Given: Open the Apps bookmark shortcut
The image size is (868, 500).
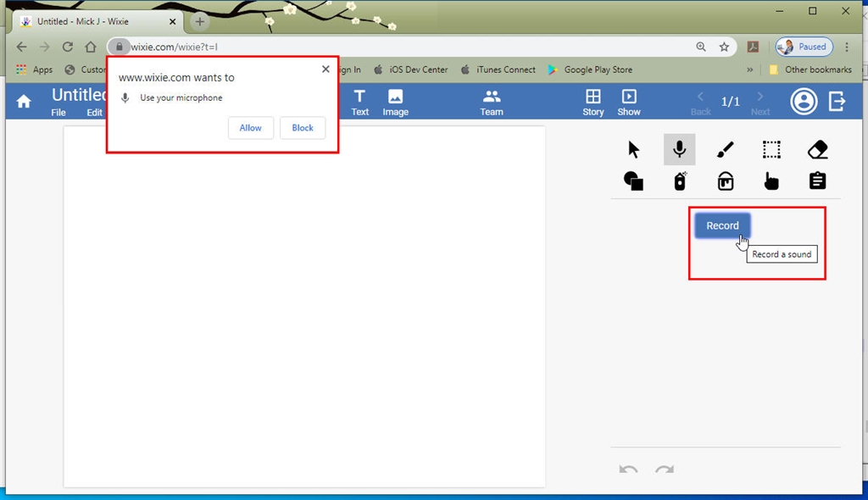Looking at the screenshot, I should [x=34, y=69].
